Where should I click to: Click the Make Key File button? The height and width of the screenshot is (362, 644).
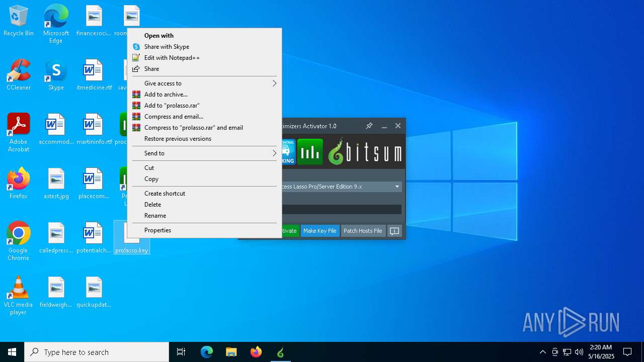[x=319, y=231]
